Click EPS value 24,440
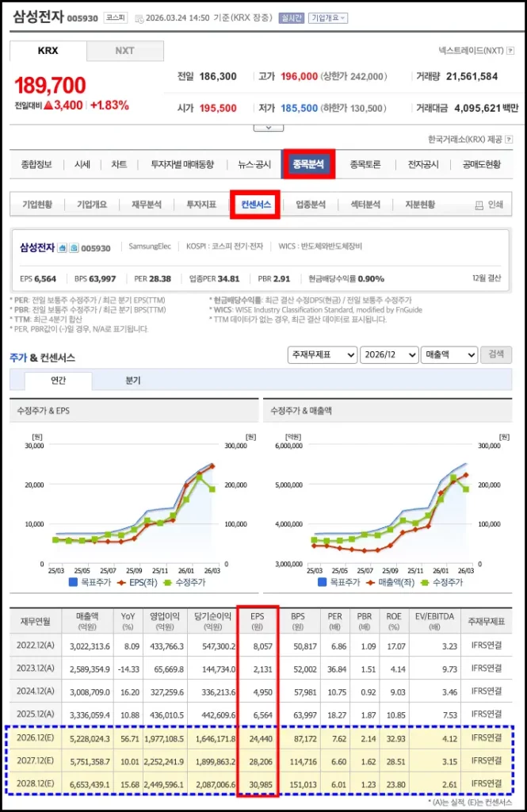The width and height of the screenshot is (527, 812). [x=261, y=738]
